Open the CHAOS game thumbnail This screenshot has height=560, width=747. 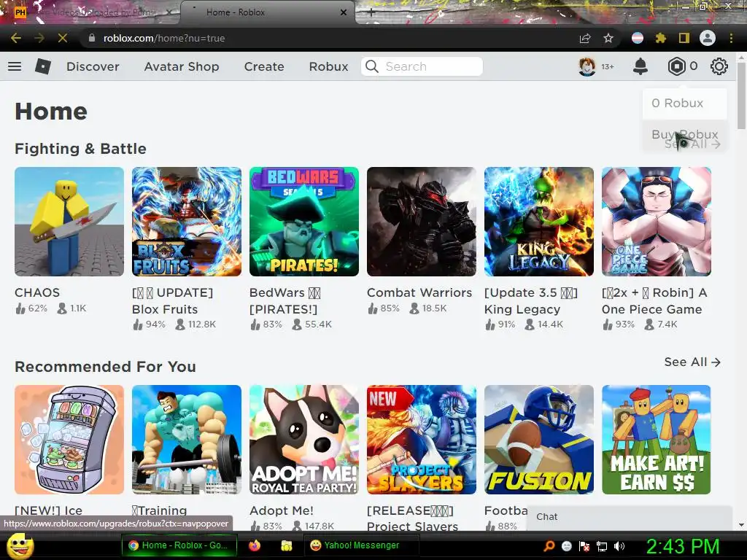pos(69,222)
